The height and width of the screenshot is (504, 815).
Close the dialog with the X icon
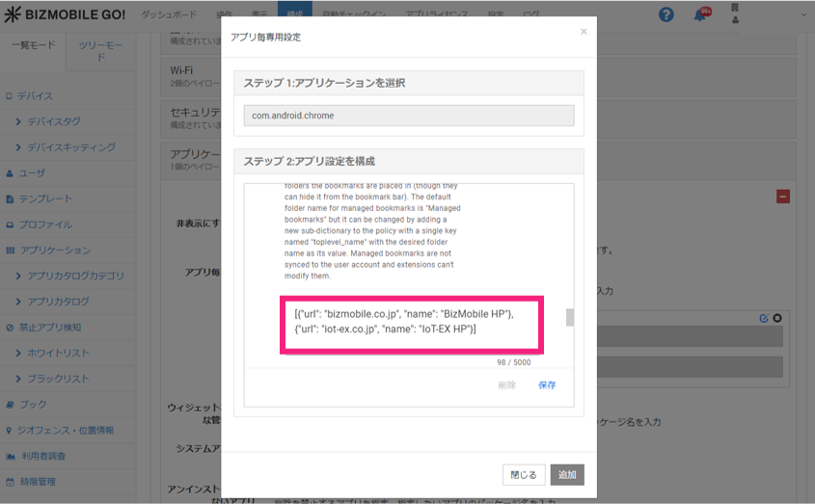point(583,32)
